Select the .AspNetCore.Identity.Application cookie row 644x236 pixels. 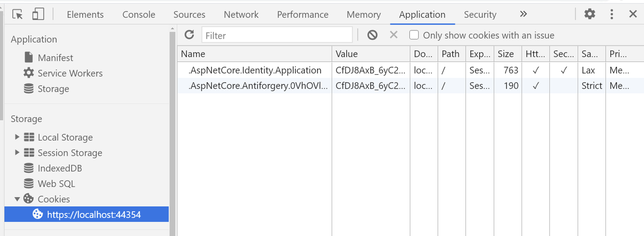(255, 70)
